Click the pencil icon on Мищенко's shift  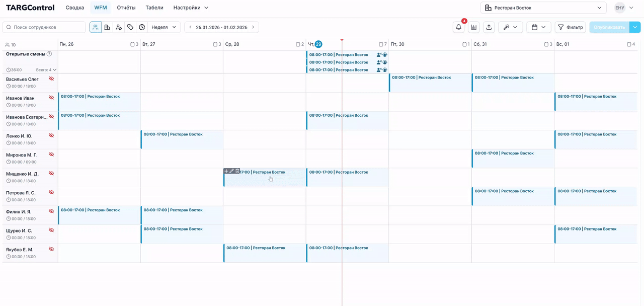231,171
